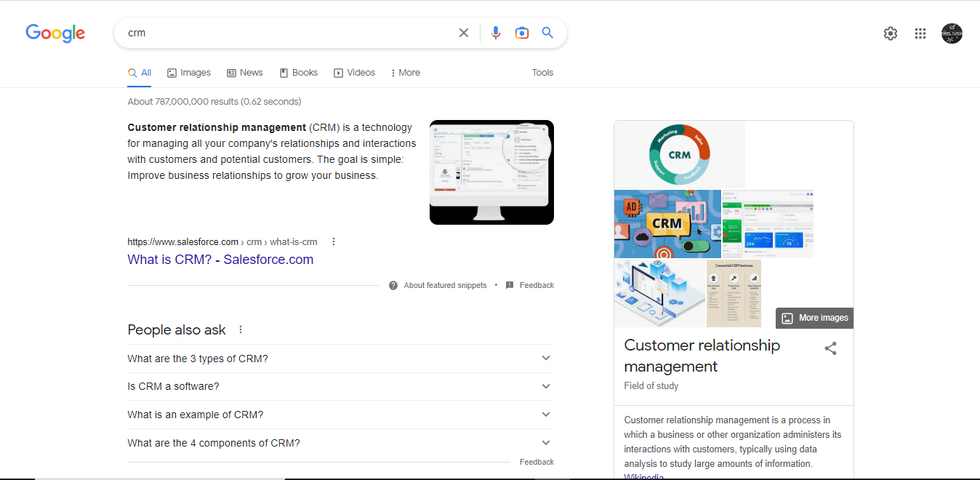Open search by image camera icon
The image size is (980, 480).
pos(522,33)
